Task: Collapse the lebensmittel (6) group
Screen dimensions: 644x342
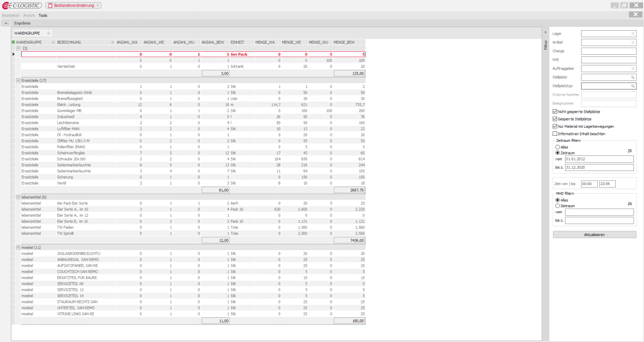Action: click(x=18, y=197)
